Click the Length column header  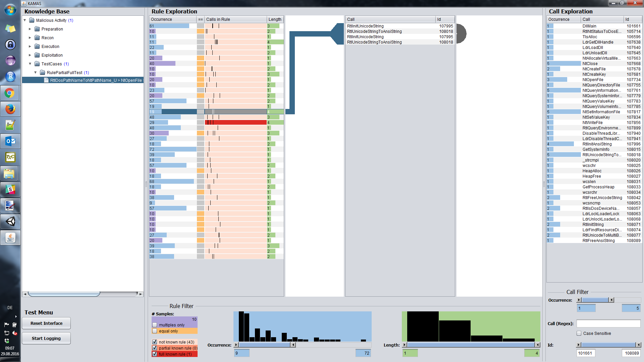coord(275,19)
